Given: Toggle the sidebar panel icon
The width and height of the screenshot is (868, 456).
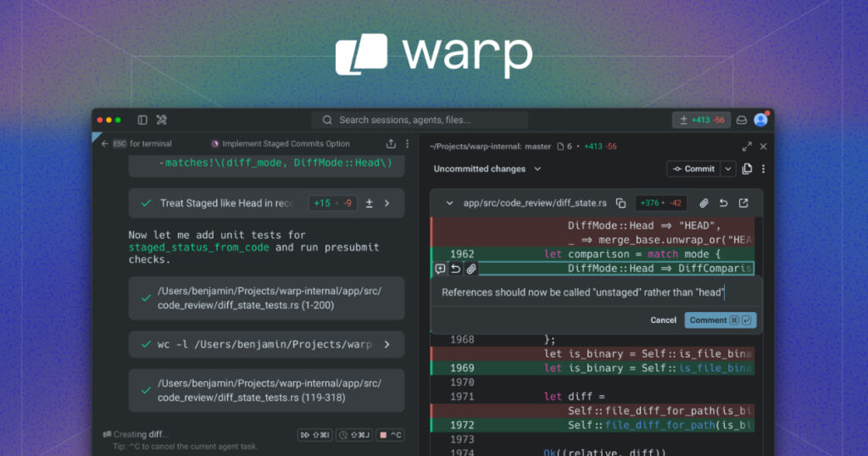Looking at the screenshot, I should (142, 120).
